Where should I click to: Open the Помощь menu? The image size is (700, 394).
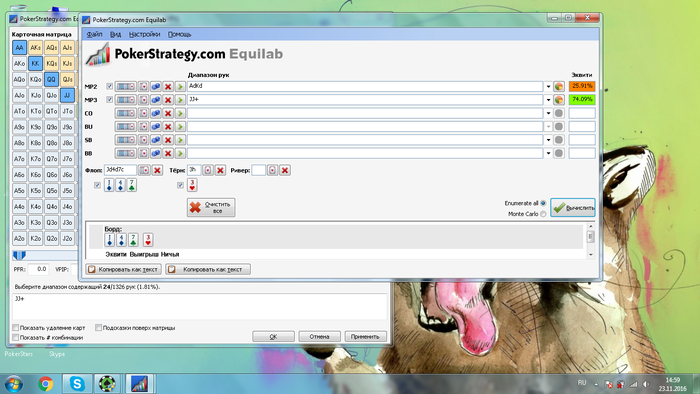pos(179,34)
